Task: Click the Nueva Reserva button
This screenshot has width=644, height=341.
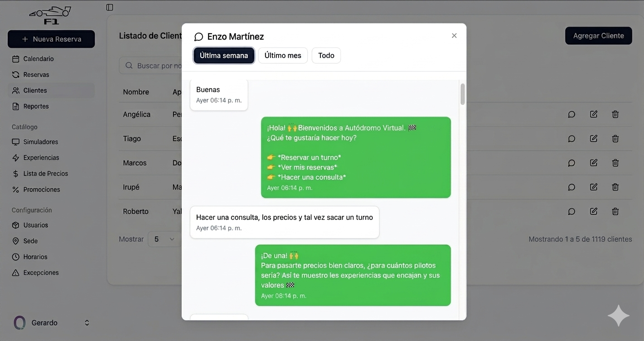Action: (x=51, y=39)
